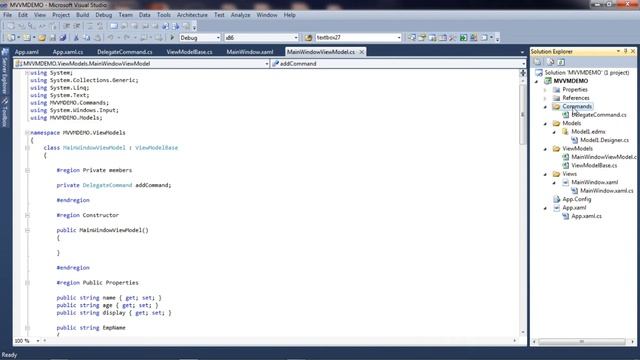Click Decrease Indent icon in text toolbar
Screen dimensions: 640x360
[x=67, y=26]
